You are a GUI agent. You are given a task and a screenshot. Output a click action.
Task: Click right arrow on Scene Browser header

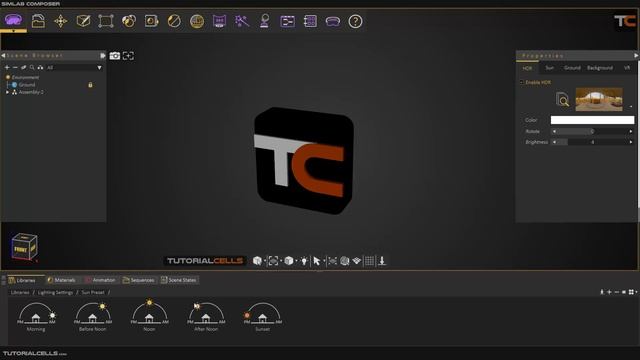pos(102,56)
